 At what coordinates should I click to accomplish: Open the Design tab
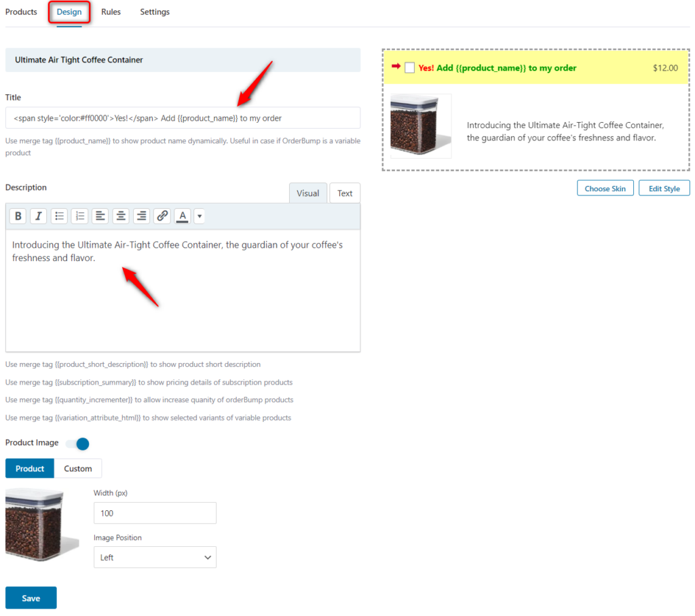[x=69, y=12]
